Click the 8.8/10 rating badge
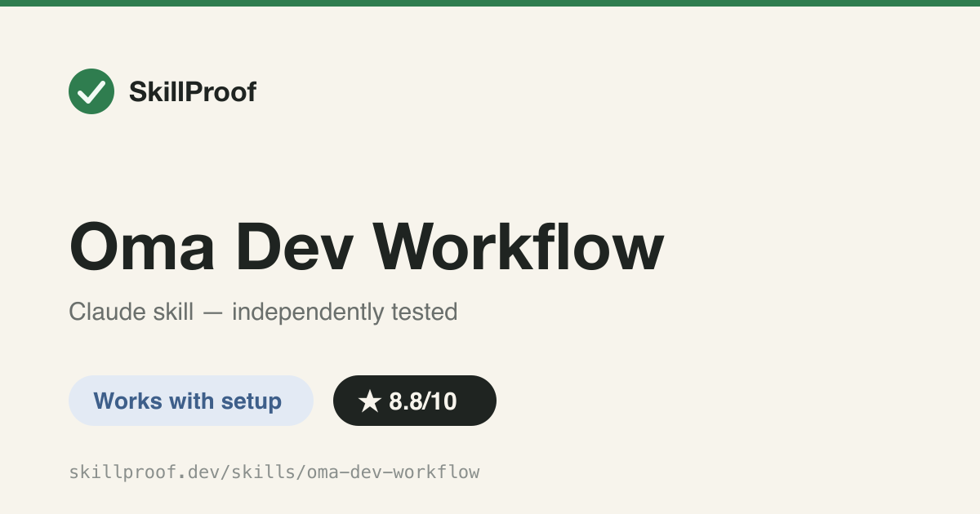The width and height of the screenshot is (980, 514). click(x=415, y=401)
